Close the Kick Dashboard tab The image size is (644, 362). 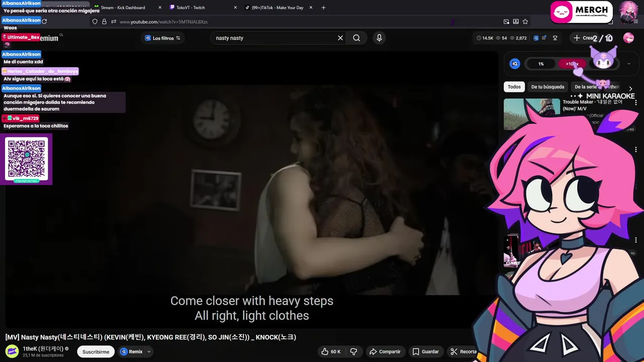tap(160, 8)
